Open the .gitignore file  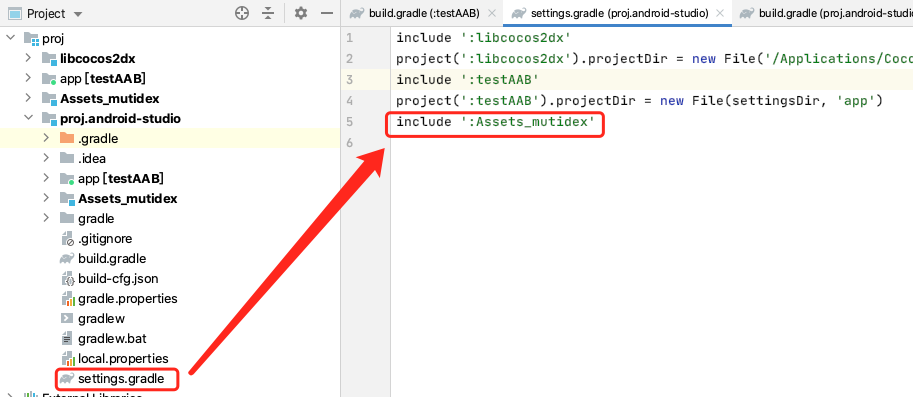coord(105,238)
